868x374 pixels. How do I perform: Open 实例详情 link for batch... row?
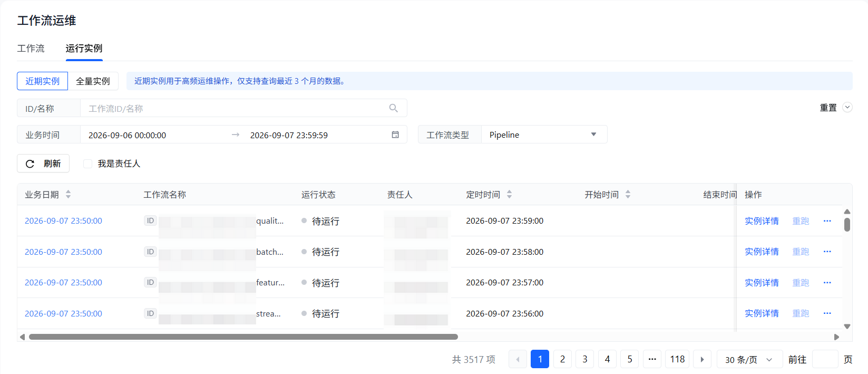tap(762, 252)
